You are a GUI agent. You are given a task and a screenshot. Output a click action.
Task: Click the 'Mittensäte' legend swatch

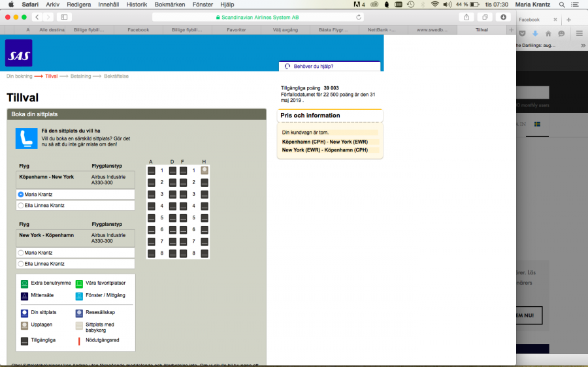coord(24,296)
